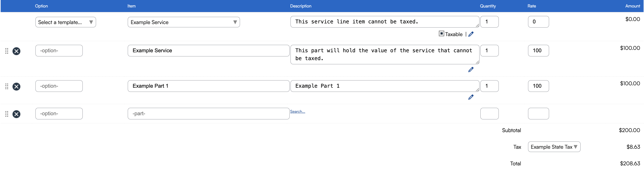Click the $0.00 service line amount
Viewport: 644px width, 171px height.
(632, 19)
